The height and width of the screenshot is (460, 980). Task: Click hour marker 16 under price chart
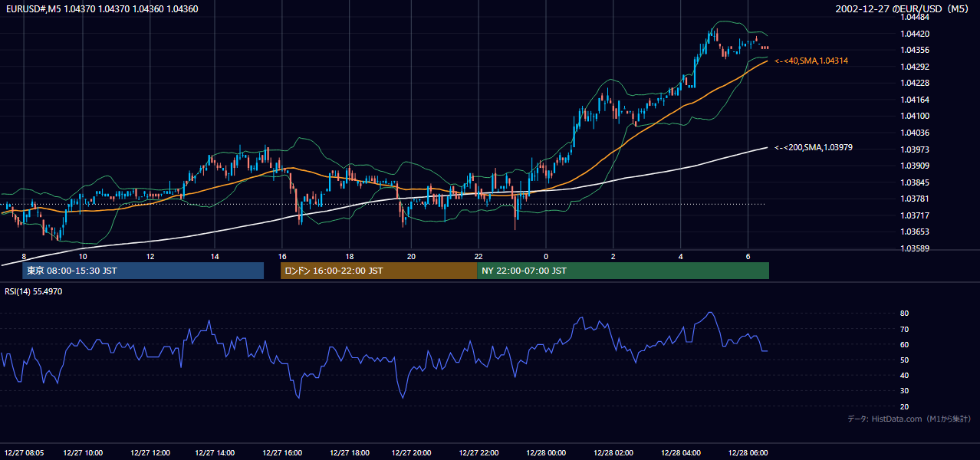pos(282,256)
